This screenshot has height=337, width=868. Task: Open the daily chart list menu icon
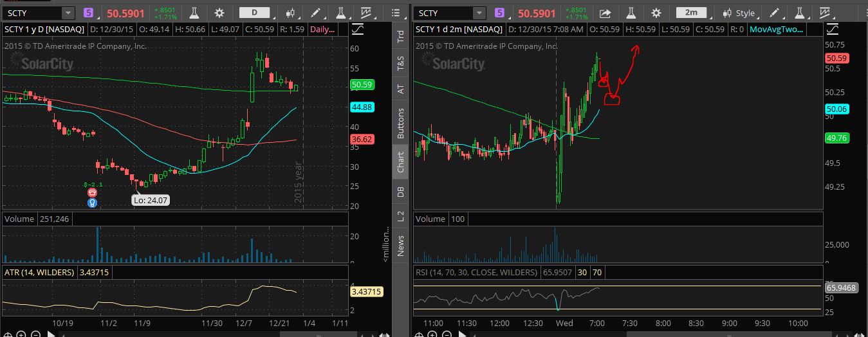[x=397, y=13]
